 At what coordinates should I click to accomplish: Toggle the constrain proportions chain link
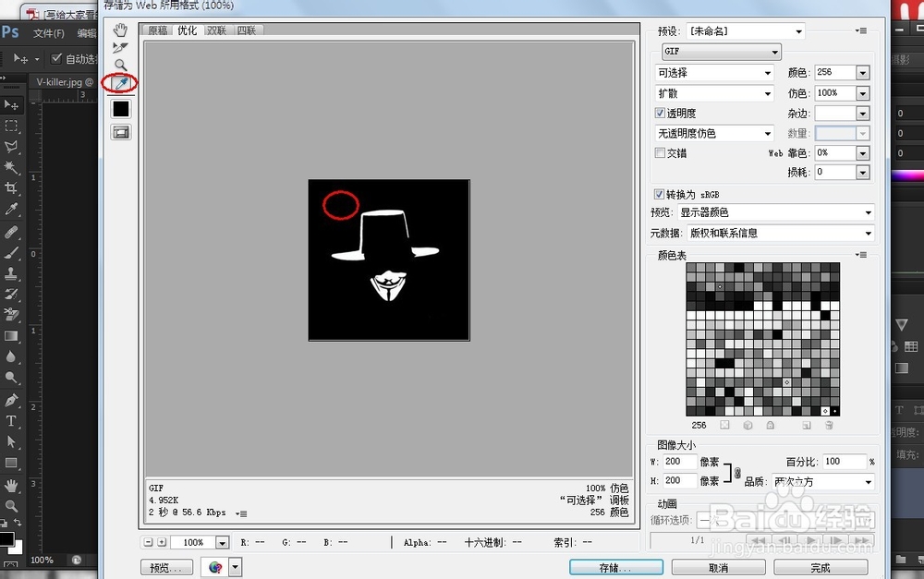[737, 473]
